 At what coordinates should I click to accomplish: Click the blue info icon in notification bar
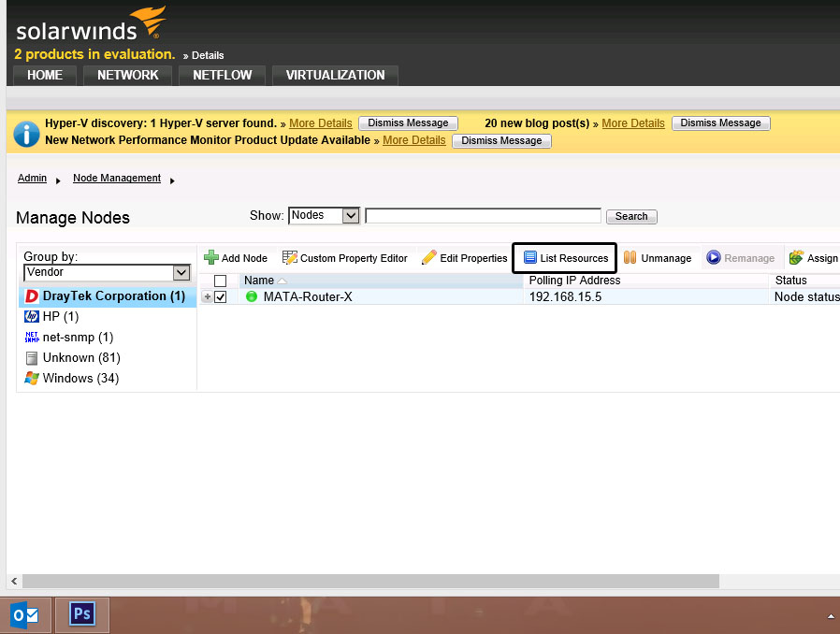pos(26,134)
